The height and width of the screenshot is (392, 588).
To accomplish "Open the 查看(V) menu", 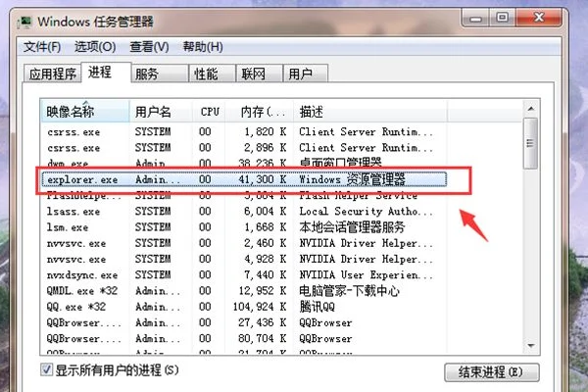I will [x=149, y=47].
